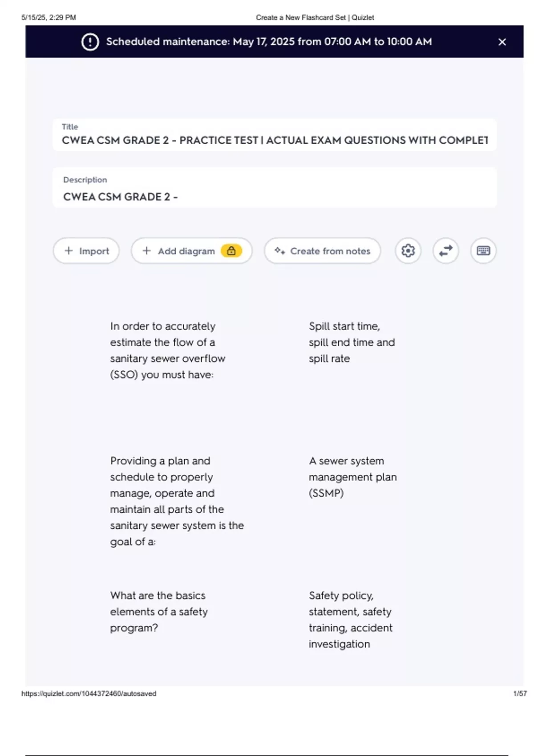Open the flashcard set settings gear

click(x=408, y=251)
